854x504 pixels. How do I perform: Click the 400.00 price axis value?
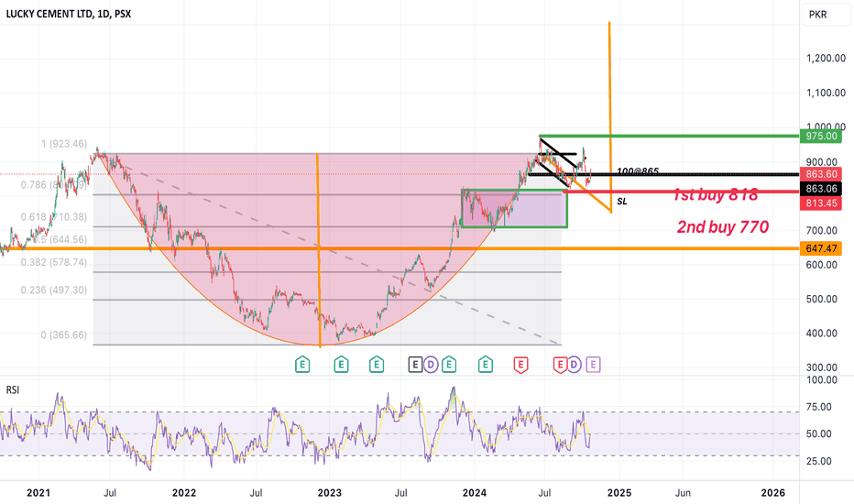[x=822, y=334]
